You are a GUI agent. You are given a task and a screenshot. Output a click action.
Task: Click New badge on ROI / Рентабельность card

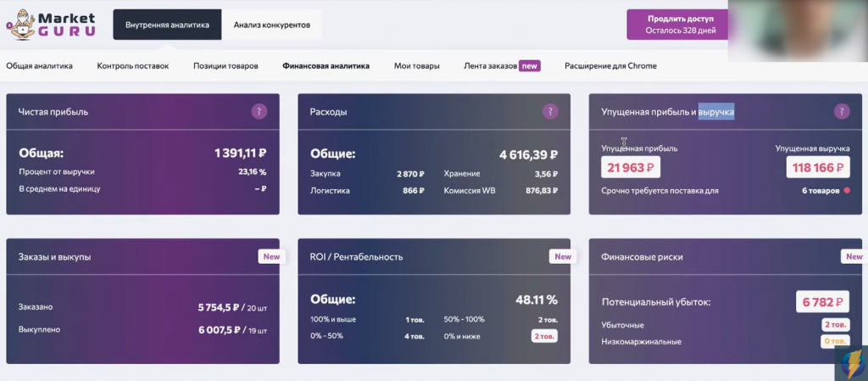point(563,256)
